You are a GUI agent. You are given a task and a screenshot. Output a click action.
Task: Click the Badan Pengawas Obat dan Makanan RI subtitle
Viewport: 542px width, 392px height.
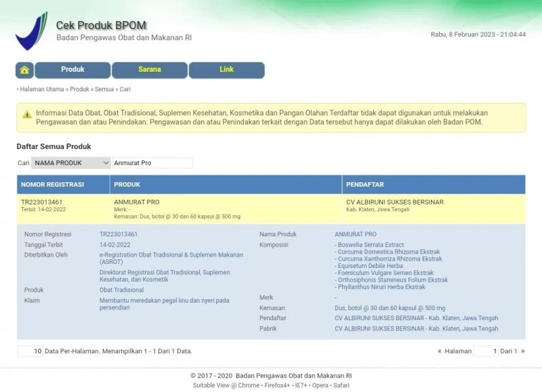click(x=124, y=38)
